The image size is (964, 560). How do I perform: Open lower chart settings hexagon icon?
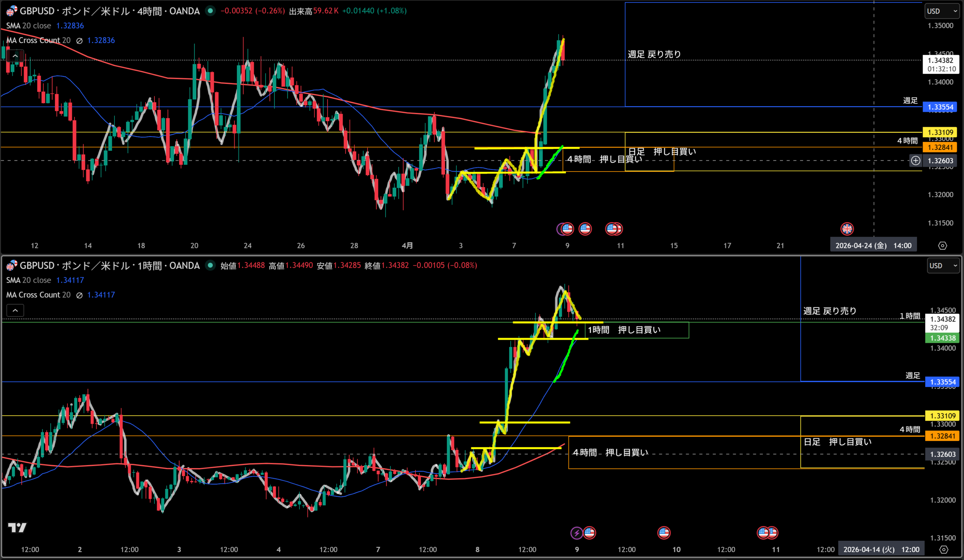pyautogui.click(x=944, y=549)
